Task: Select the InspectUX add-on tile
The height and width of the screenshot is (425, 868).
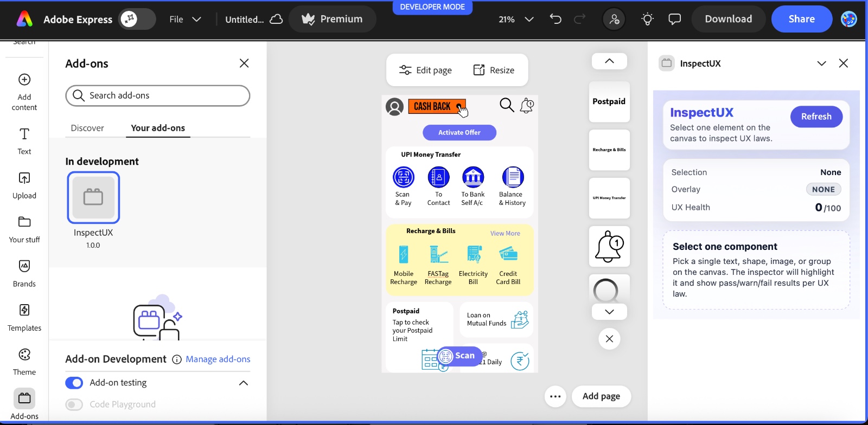Action: (93, 197)
